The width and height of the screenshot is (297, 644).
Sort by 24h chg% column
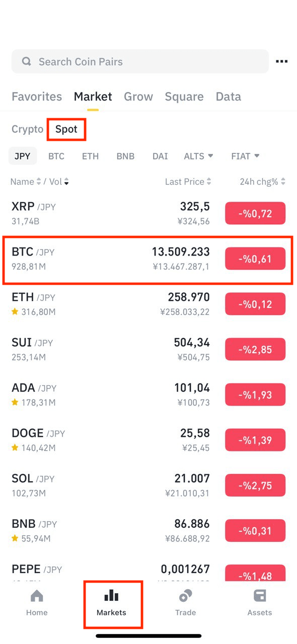pyautogui.click(x=263, y=182)
